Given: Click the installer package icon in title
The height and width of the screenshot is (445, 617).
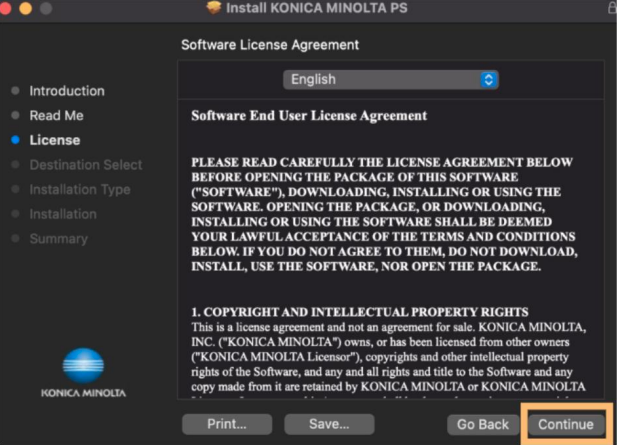Looking at the screenshot, I should pyautogui.click(x=214, y=7).
